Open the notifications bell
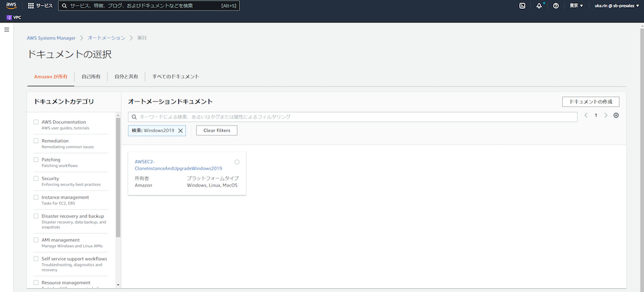 (539, 6)
